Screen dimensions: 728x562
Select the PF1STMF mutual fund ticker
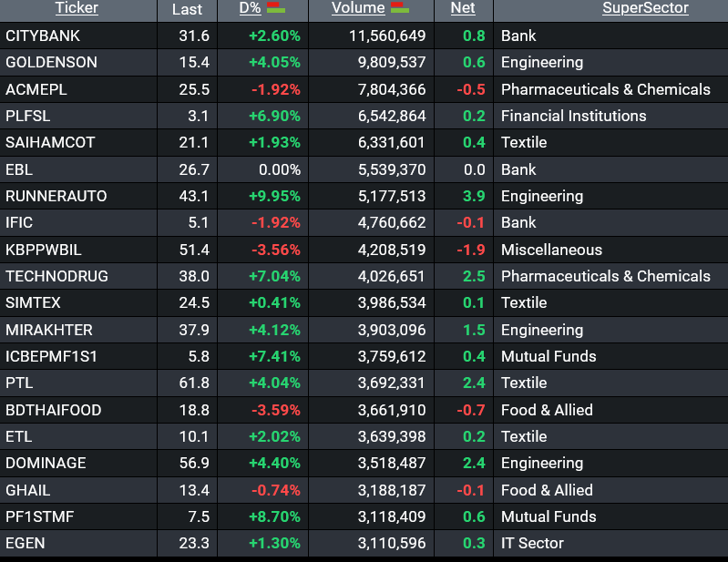pyautogui.click(x=39, y=517)
